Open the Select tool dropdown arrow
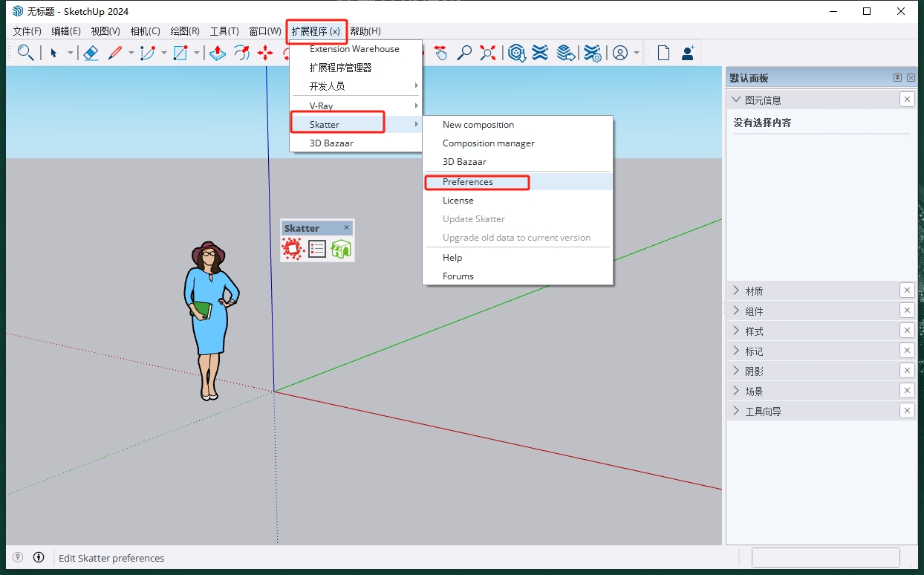The image size is (924, 575). pos(71,53)
